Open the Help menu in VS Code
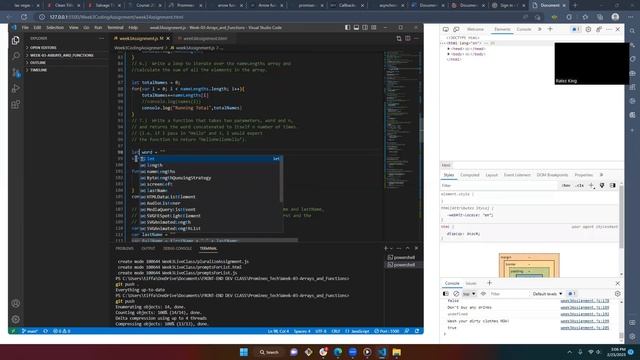The image size is (640, 360). click(133, 27)
